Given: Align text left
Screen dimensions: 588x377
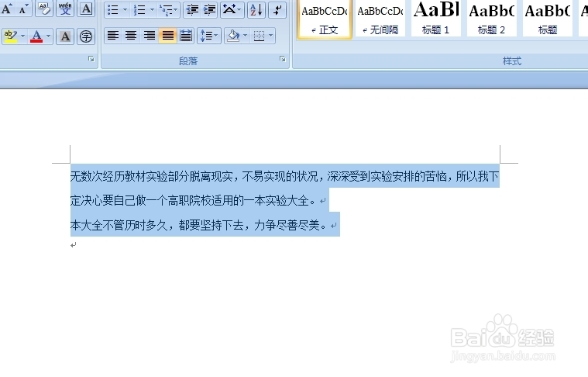Looking at the screenshot, I should click(113, 36).
